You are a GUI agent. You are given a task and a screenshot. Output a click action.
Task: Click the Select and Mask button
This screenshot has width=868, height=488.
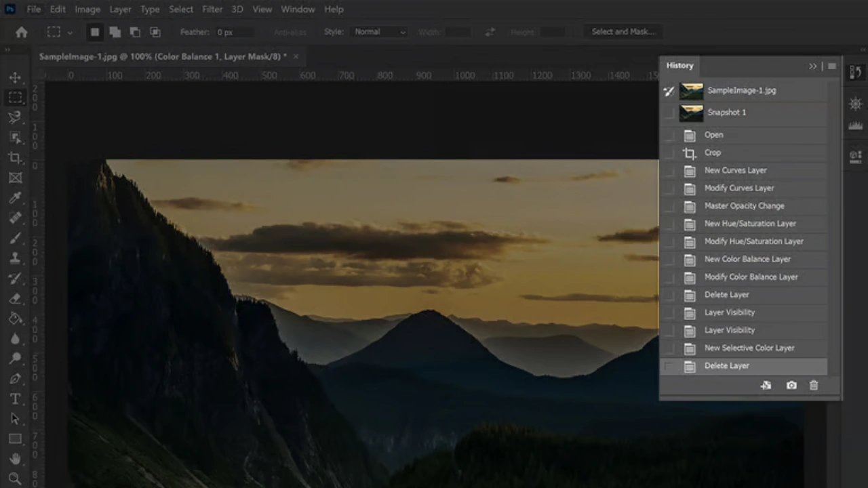click(x=623, y=31)
